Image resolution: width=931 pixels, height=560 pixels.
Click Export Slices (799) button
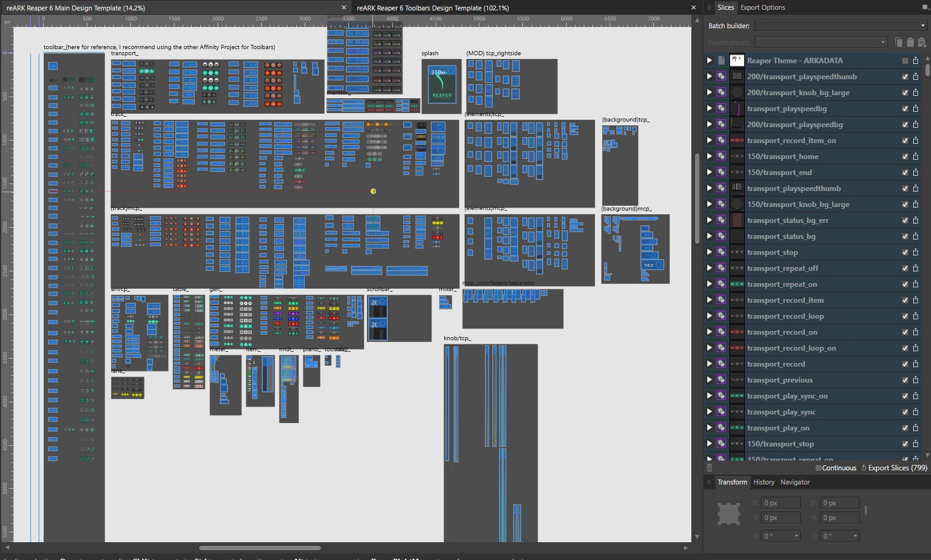[894, 468]
